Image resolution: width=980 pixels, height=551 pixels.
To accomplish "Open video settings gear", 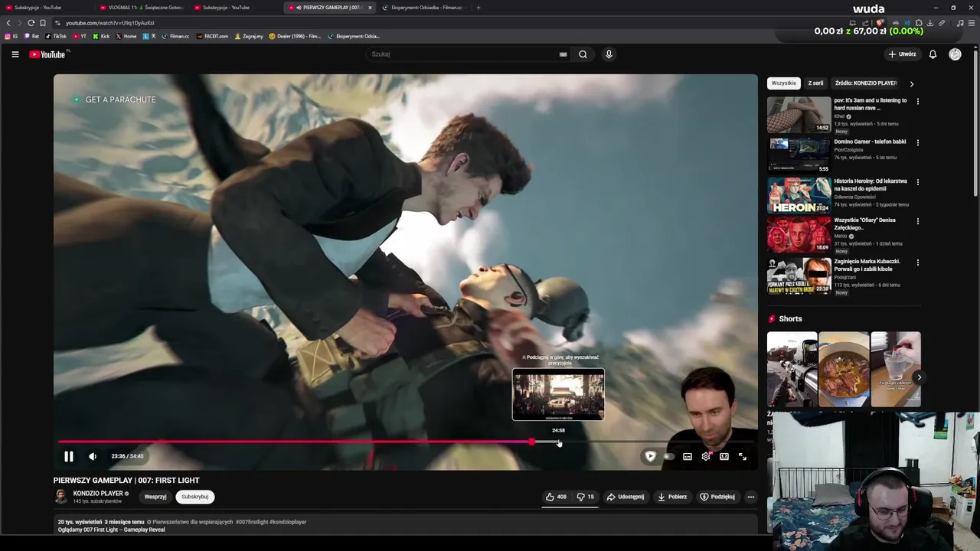I will (706, 456).
